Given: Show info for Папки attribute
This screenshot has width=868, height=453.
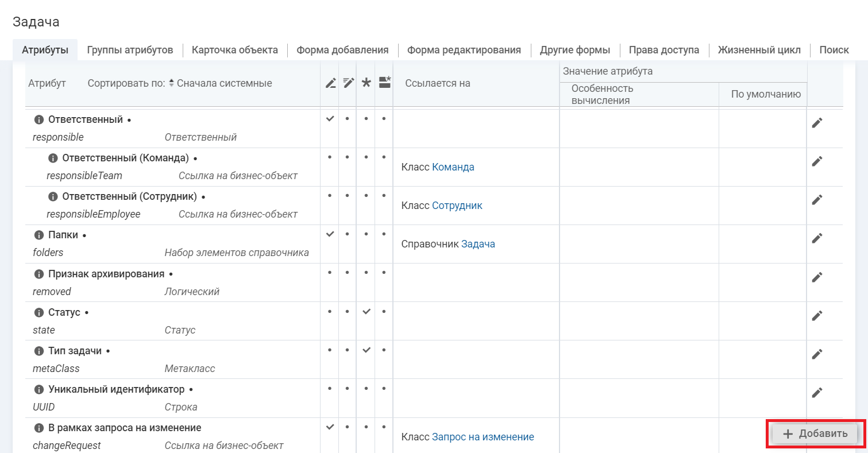Looking at the screenshot, I should pyautogui.click(x=39, y=235).
